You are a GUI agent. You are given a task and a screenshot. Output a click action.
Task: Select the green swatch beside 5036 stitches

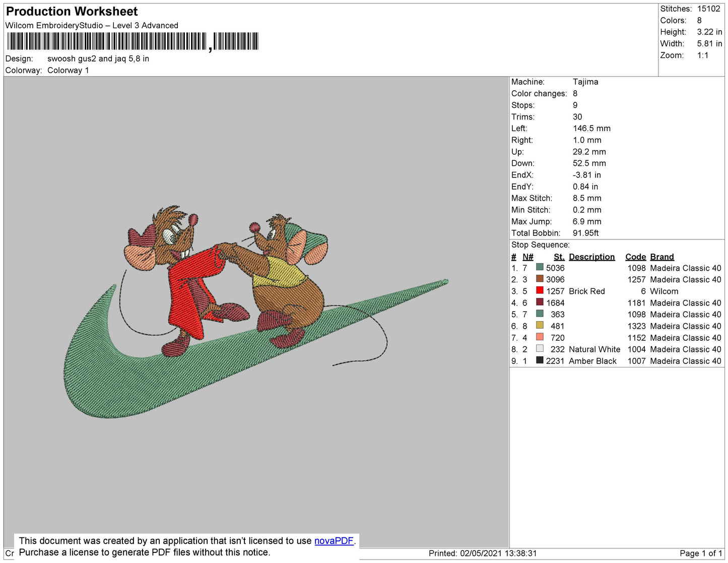[x=540, y=267]
